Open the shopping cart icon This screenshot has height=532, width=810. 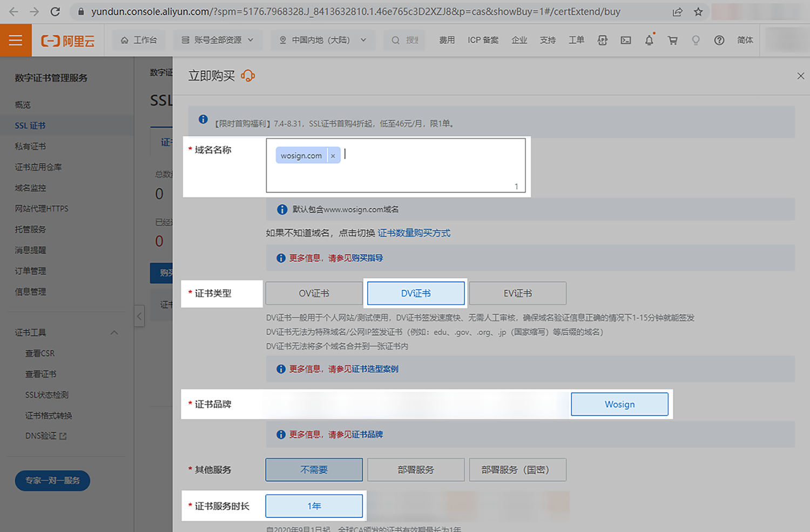672,40
